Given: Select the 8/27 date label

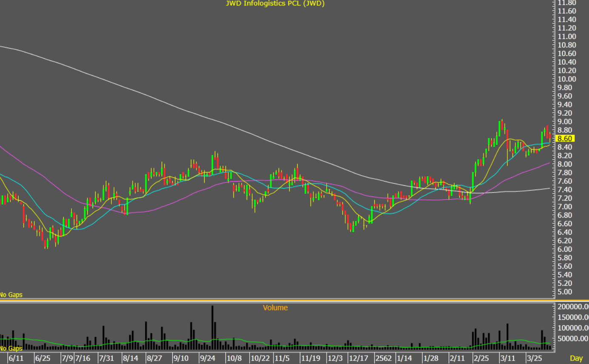Looking at the screenshot, I should pos(154,358).
